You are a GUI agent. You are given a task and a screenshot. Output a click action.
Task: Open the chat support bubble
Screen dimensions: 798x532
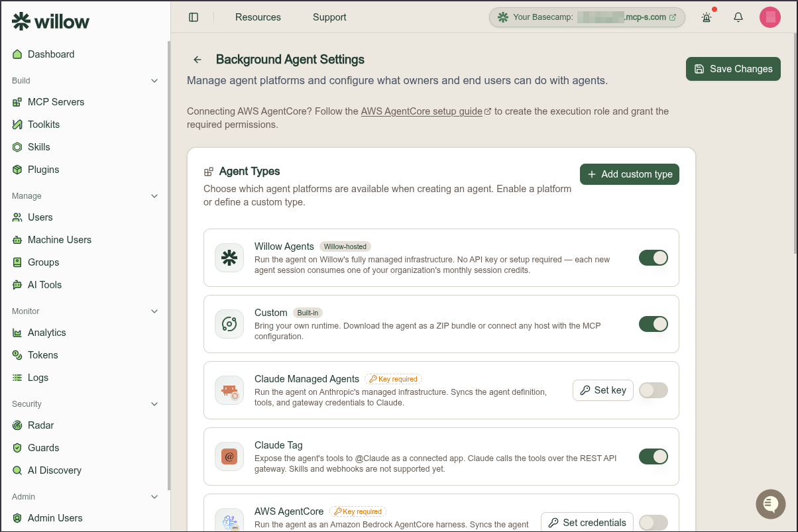click(771, 504)
